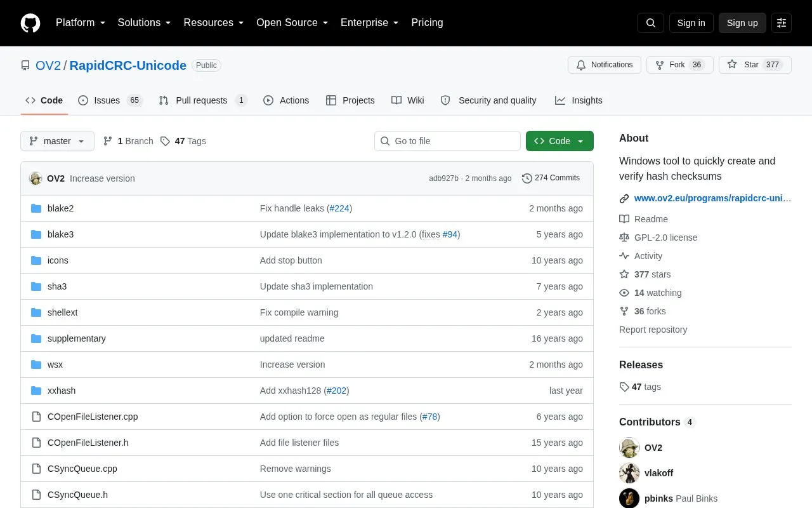The image size is (812, 508).
Task: Switch to the Pull requests tab
Action: coord(203,100)
